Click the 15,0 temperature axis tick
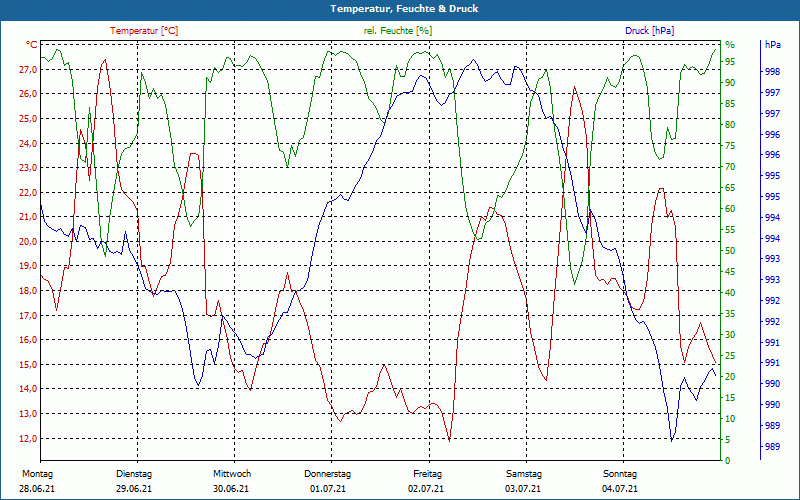800x500 pixels. click(x=28, y=364)
